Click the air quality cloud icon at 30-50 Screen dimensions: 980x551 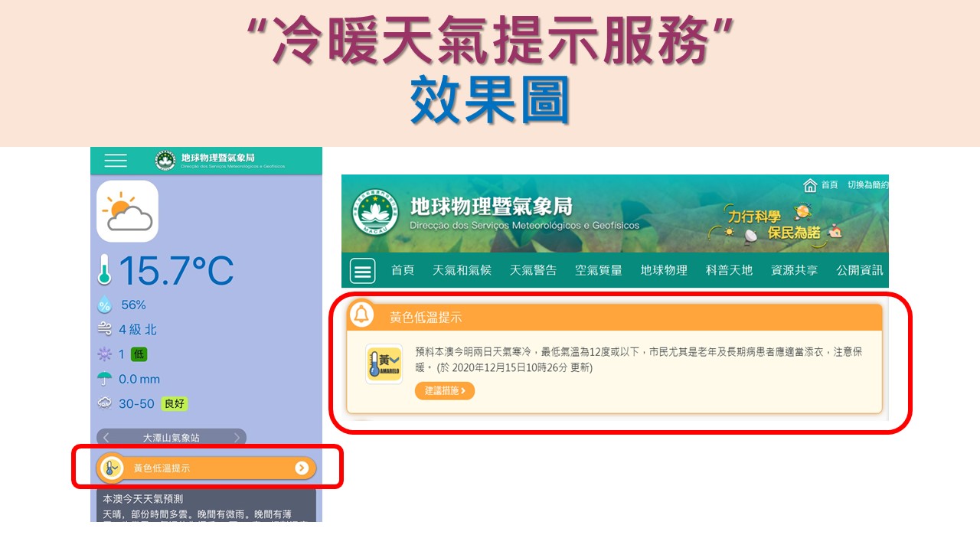(105, 403)
